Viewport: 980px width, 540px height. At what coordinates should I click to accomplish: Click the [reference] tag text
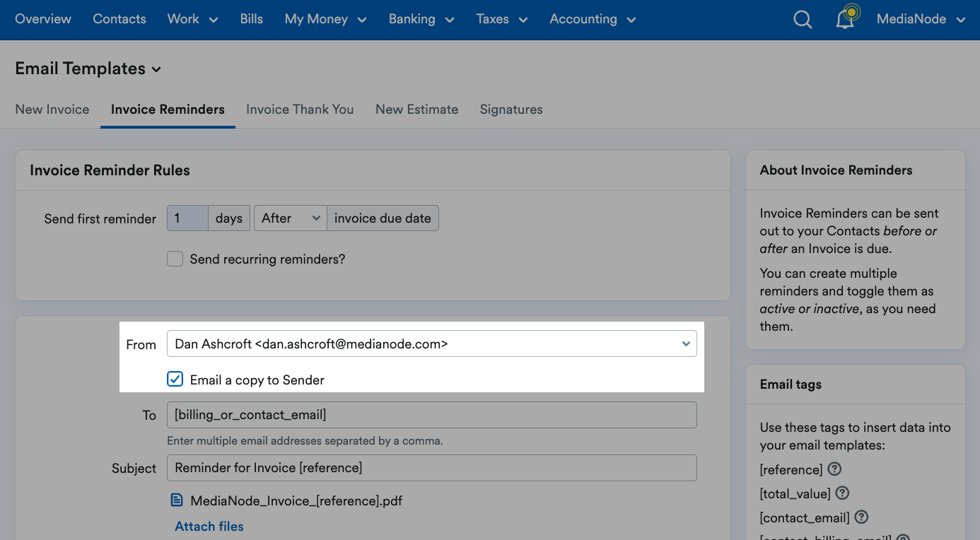coord(791,470)
